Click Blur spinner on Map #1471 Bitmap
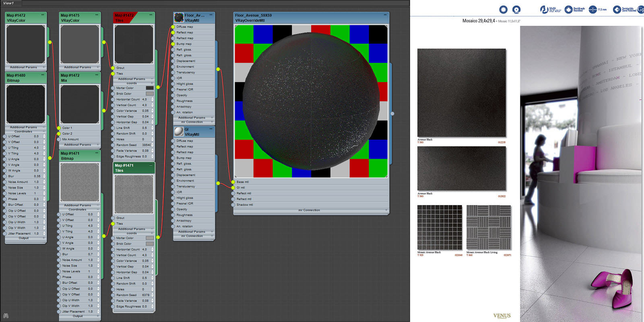The height and width of the screenshot is (322, 644). pos(98,254)
